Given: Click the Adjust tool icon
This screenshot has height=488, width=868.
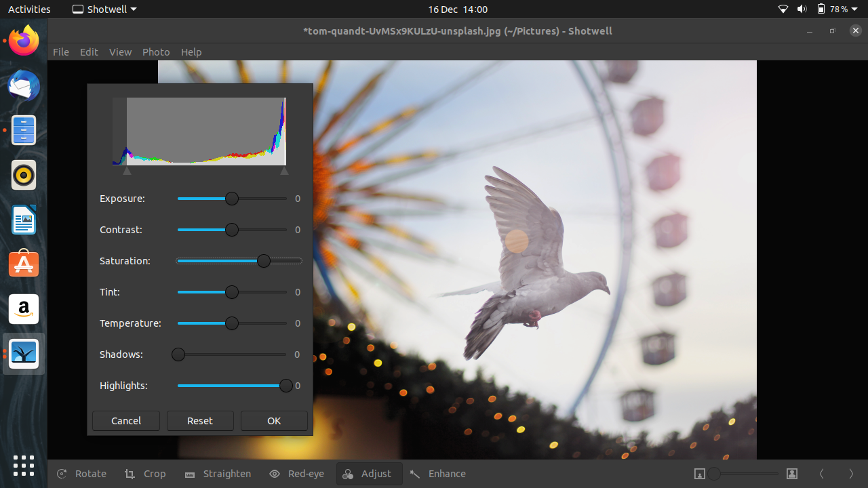Looking at the screenshot, I should click(x=348, y=474).
